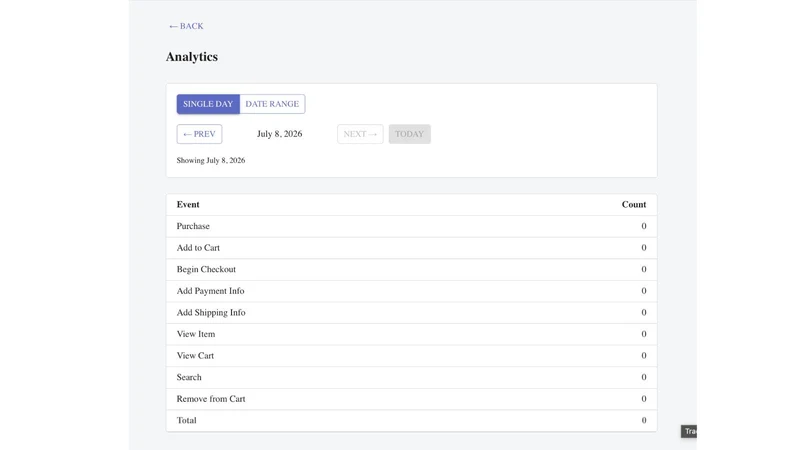Click the July 8, 2026 date label
Screen dimensions: 800x450
[280, 134]
